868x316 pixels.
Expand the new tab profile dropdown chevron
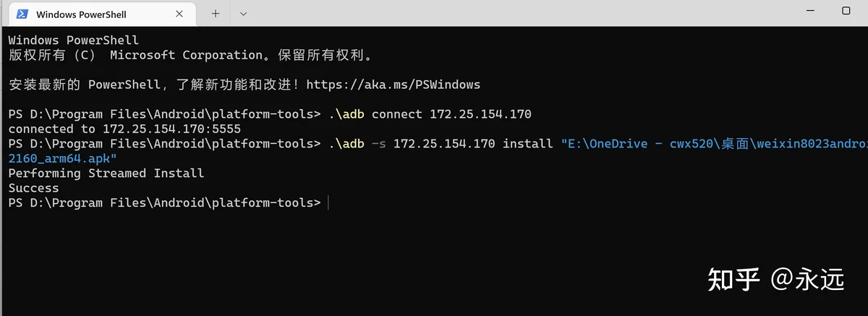tap(243, 14)
